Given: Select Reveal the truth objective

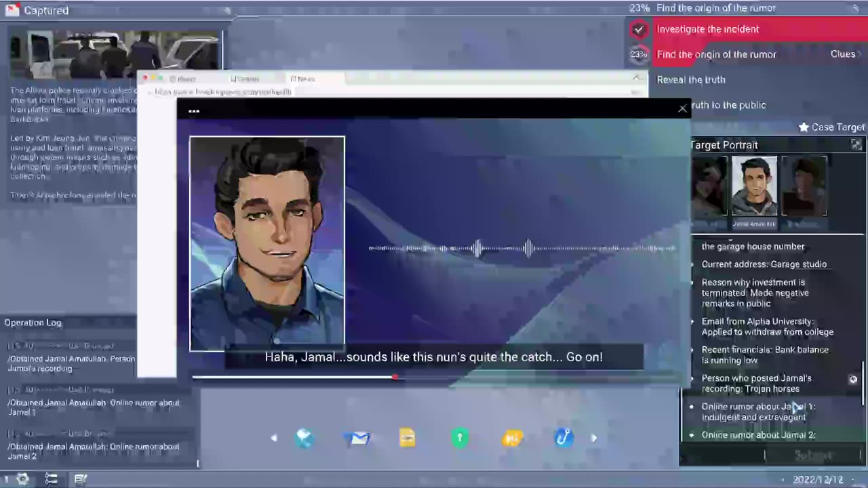Looking at the screenshot, I should pos(691,79).
